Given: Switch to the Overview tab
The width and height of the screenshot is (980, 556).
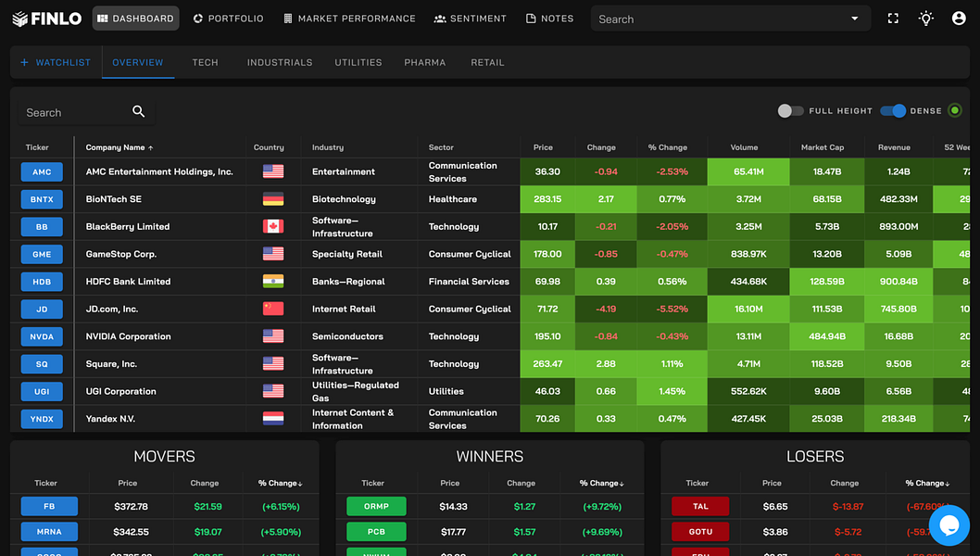Looking at the screenshot, I should [137, 62].
